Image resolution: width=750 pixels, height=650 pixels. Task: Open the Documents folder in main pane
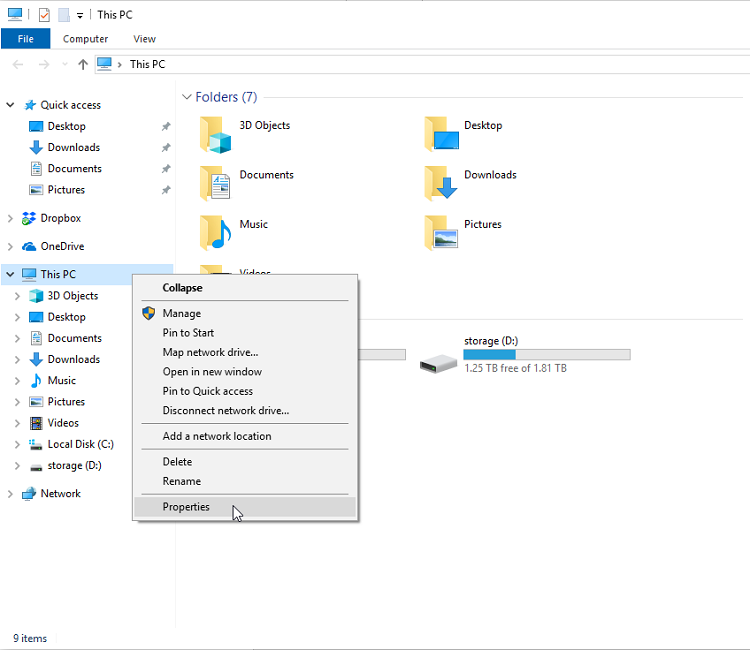[x=247, y=184]
